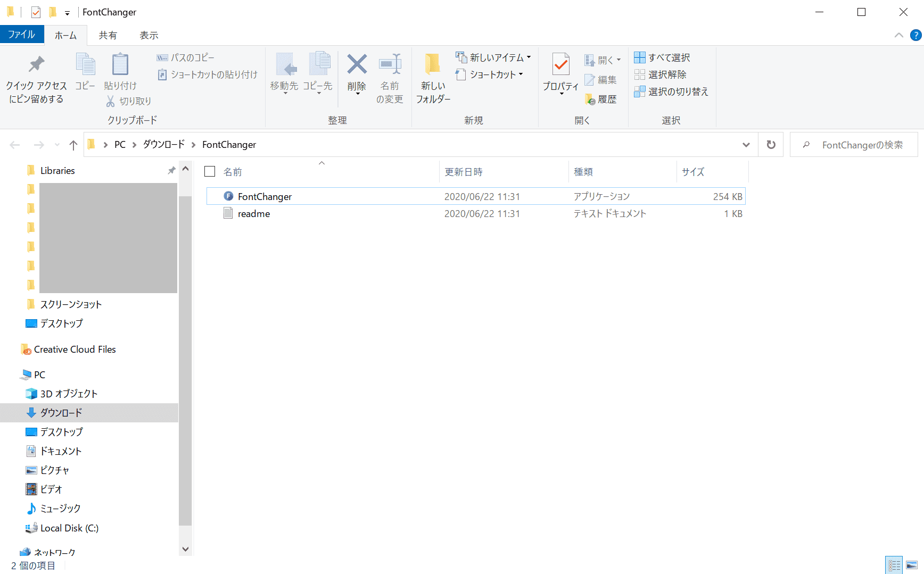Open the blue Help question icon
924x574 pixels.
click(916, 35)
